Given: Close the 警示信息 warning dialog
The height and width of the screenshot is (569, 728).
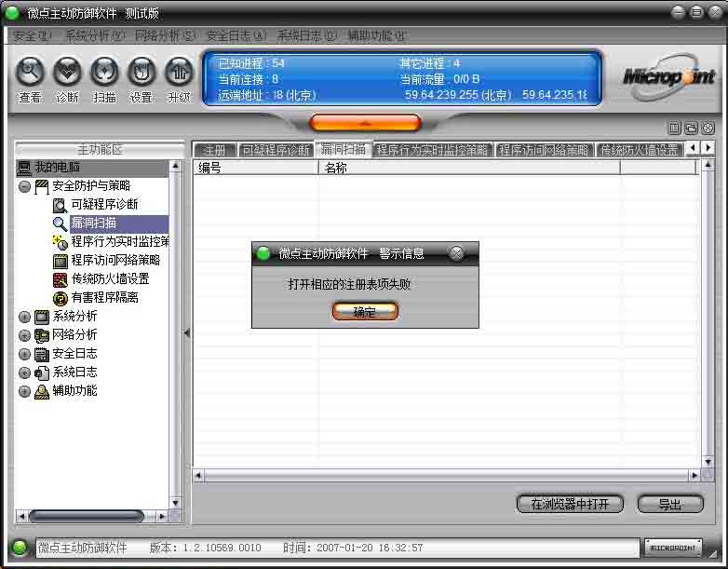Looking at the screenshot, I should (x=457, y=253).
